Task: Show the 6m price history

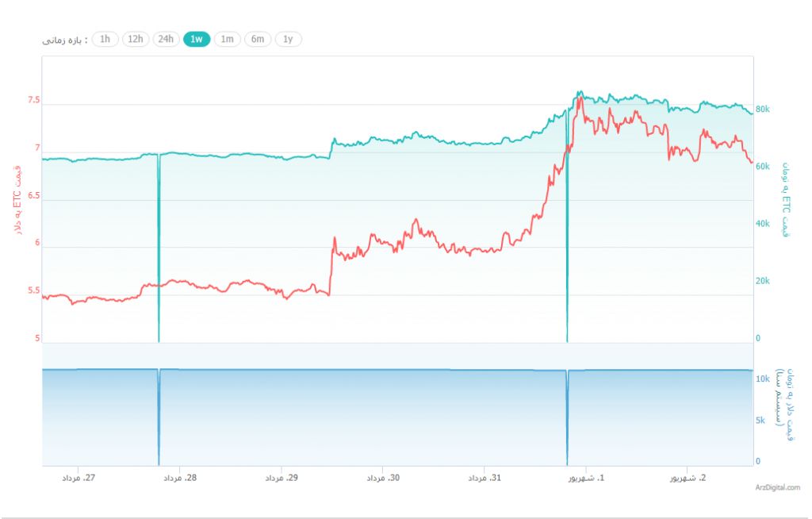Action: [x=258, y=39]
